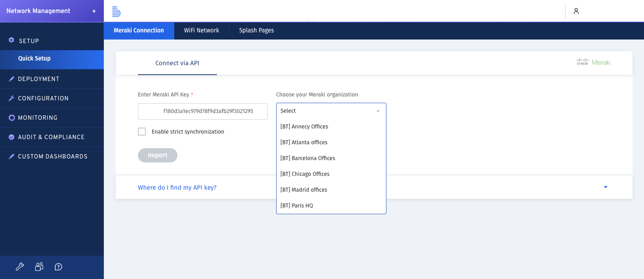This screenshot has width=644, height=279.
Task: Open tools via bottom wrench icon
Action: (20, 267)
